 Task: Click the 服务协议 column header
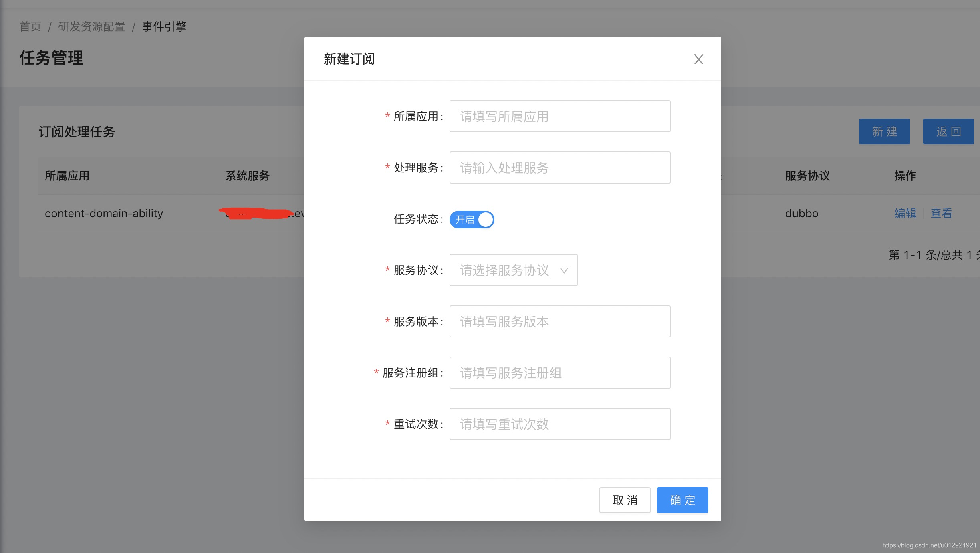[x=807, y=176]
